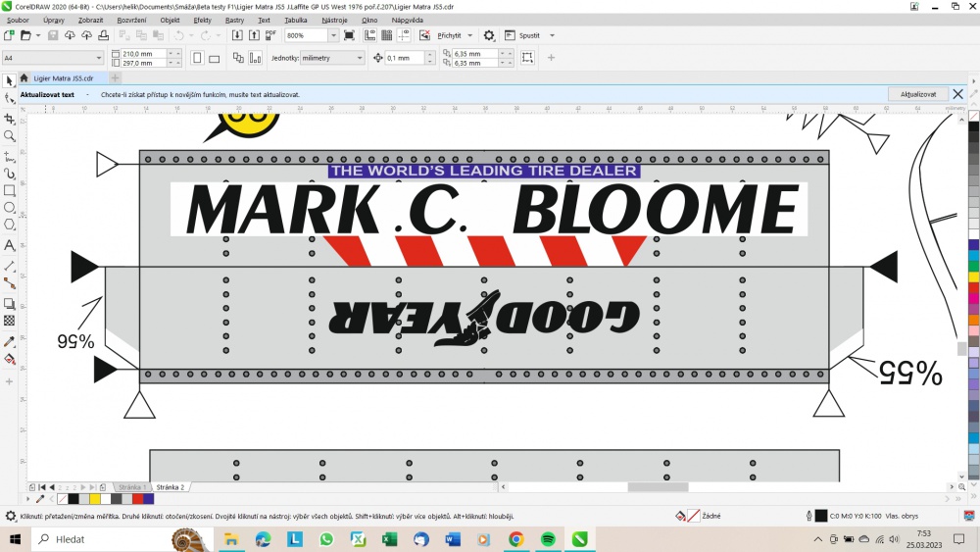Click the Aktualizovat button
Viewport: 980px width, 552px height.
click(918, 94)
